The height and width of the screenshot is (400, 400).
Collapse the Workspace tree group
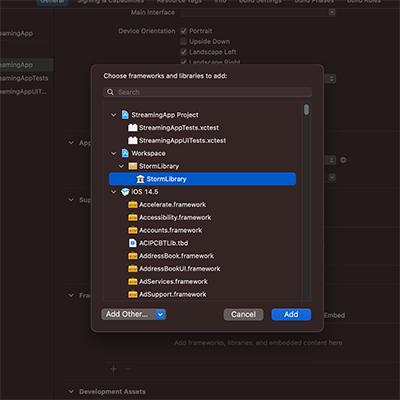(114, 153)
